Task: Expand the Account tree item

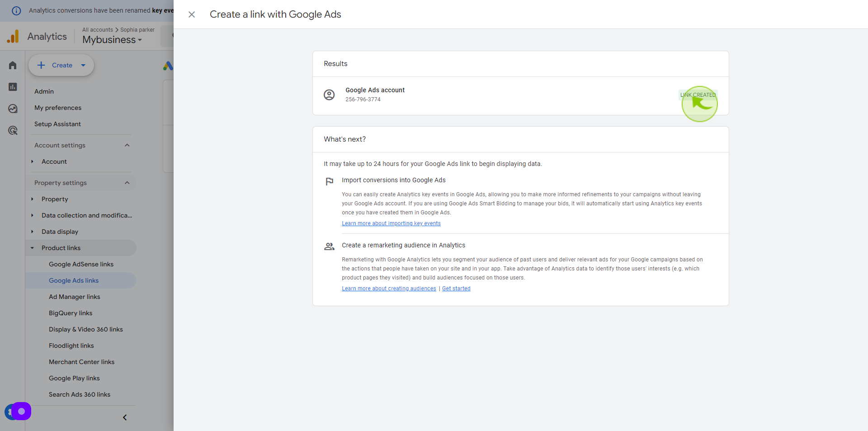Action: point(33,161)
